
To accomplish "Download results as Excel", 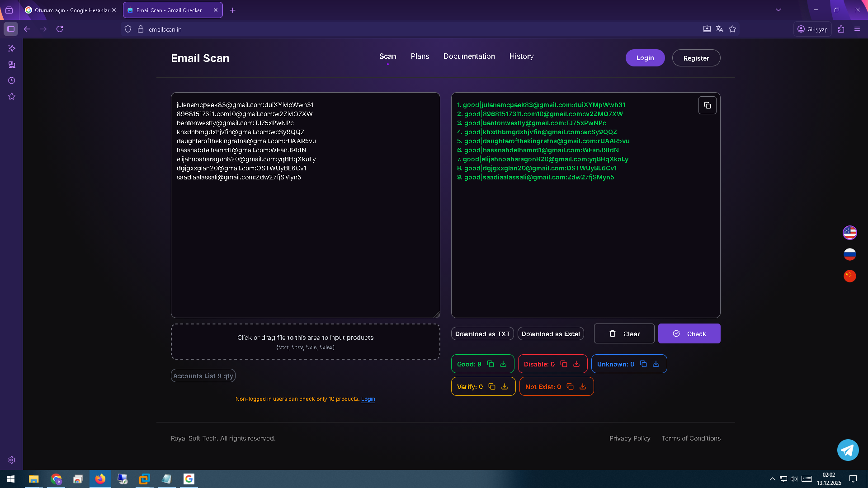I will click(x=551, y=333).
